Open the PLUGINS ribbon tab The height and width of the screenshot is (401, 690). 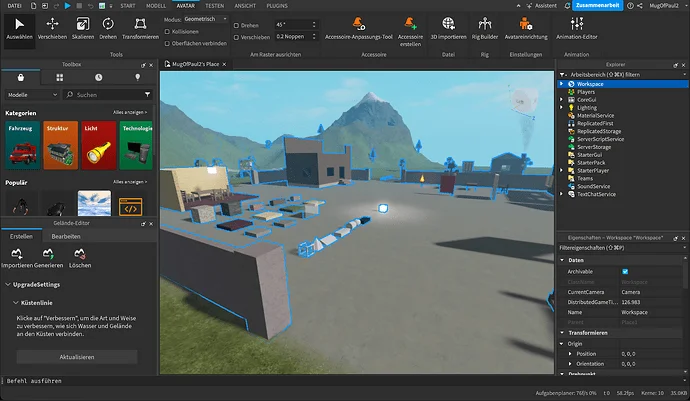(277, 6)
